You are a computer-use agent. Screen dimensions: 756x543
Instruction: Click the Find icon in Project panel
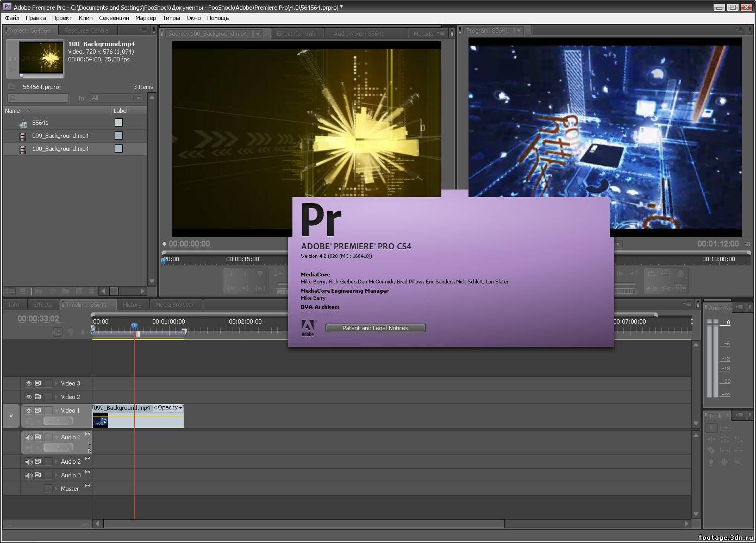(x=52, y=291)
